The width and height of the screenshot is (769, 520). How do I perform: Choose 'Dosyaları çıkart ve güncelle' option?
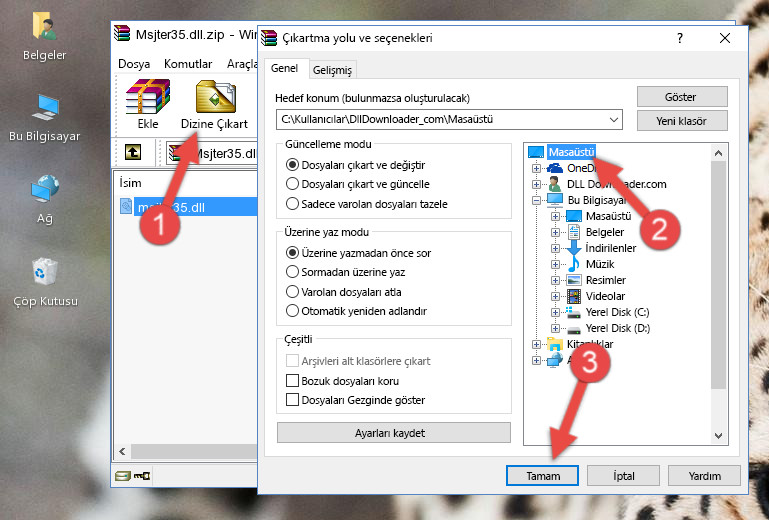point(292,184)
